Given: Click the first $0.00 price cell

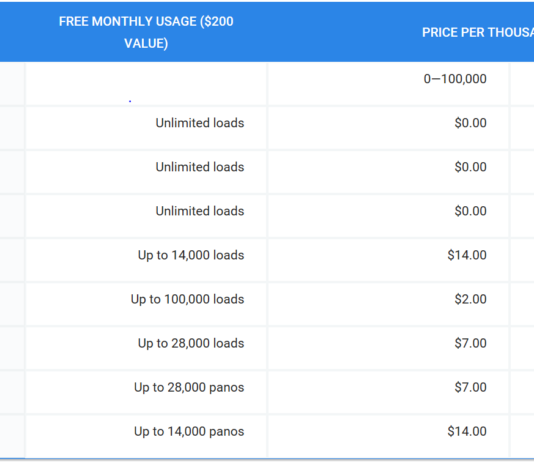Looking at the screenshot, I should click(x=388, y=128).
